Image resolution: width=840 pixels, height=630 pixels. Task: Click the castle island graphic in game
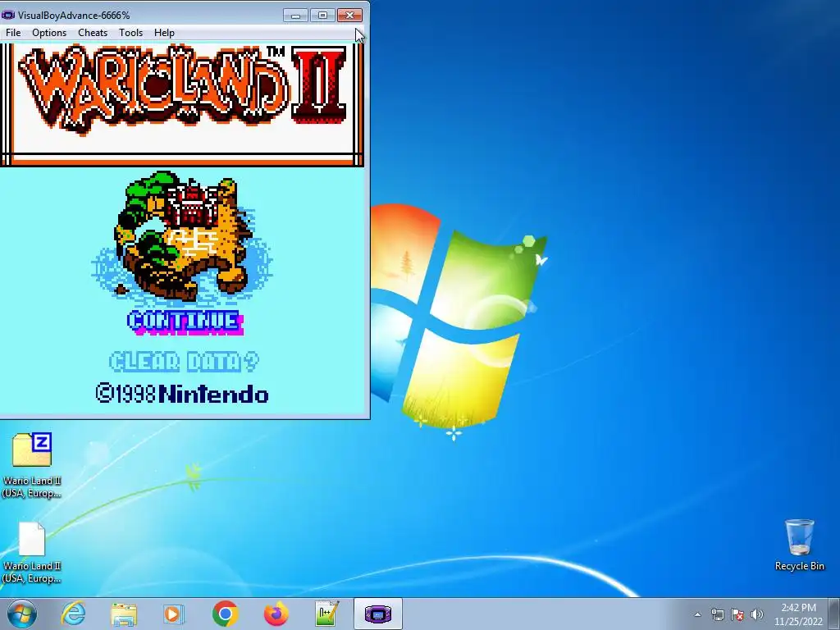pos(182,235)
